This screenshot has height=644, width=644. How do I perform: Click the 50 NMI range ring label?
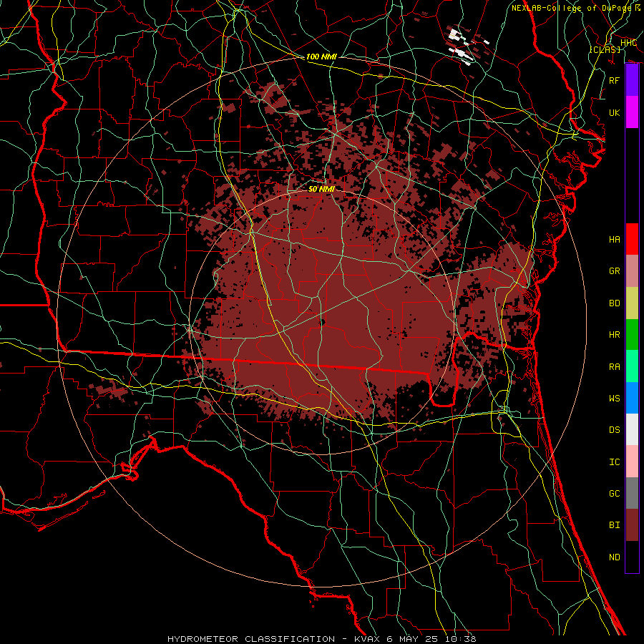tap(321, 189)
